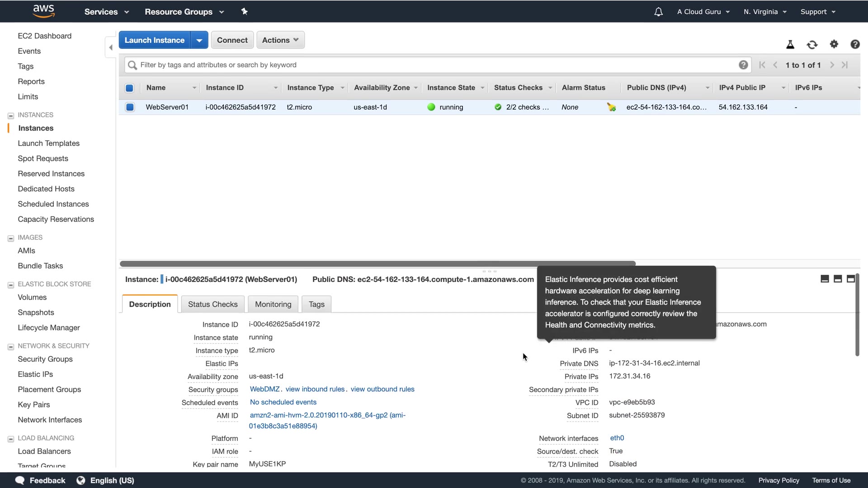The width and height of the screenshot is (868, 488).
Task: Click the Connect button
Action: tap(232, 40)
